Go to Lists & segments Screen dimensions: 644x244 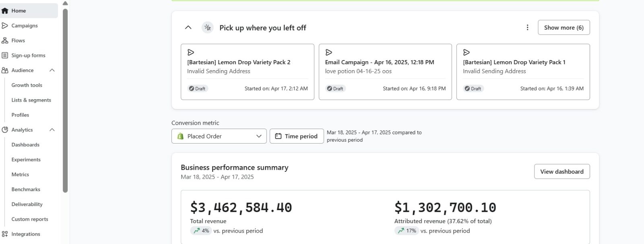[31, 100]
